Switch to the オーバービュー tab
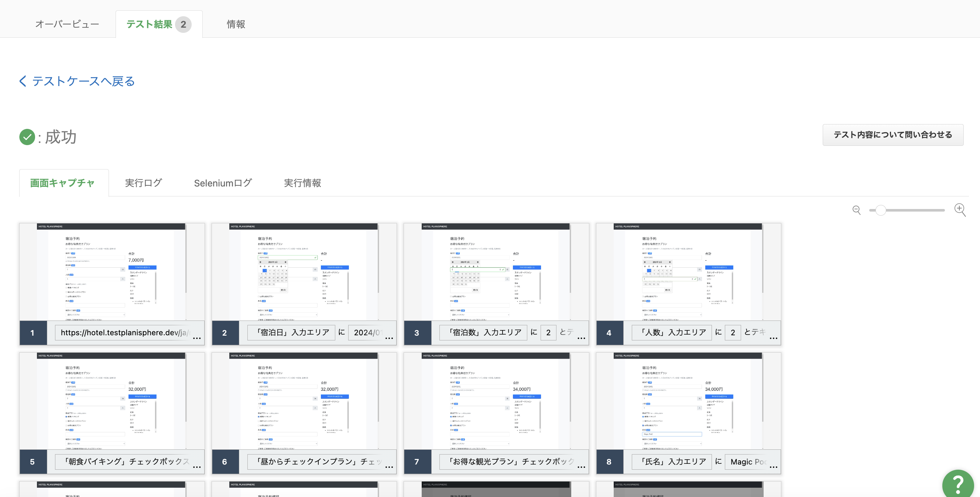 click(67, 24)
